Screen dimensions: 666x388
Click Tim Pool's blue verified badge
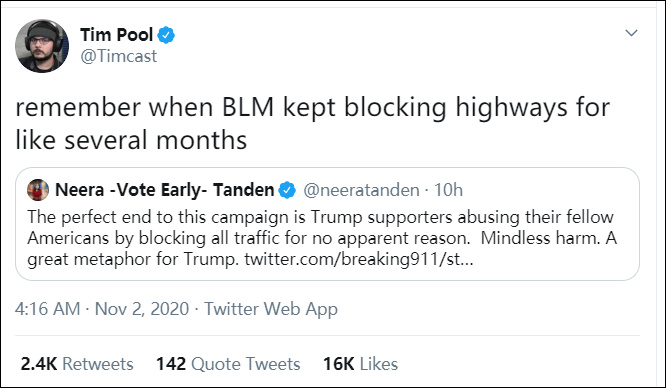(166, 35)
